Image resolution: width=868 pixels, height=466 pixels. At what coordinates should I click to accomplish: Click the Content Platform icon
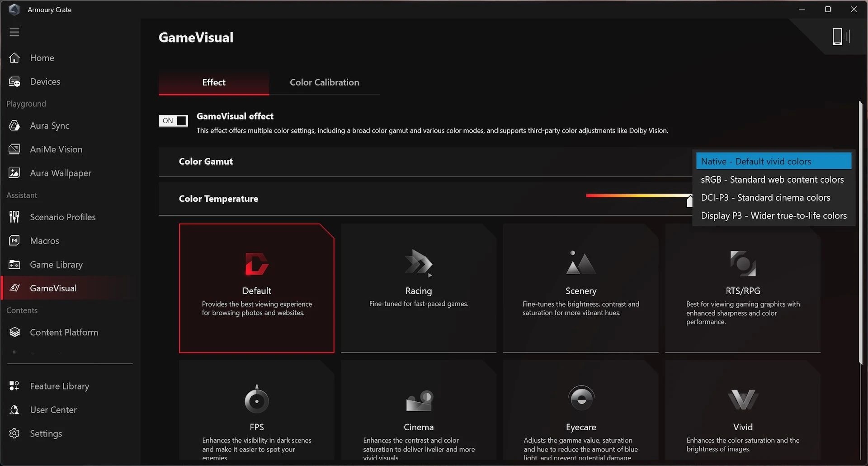point(14,332)
